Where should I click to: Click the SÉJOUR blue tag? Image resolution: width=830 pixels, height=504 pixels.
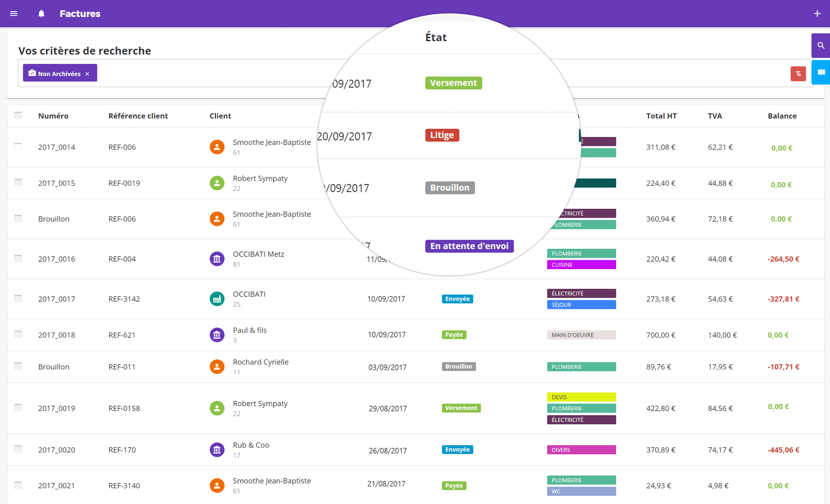click(581, 305)
